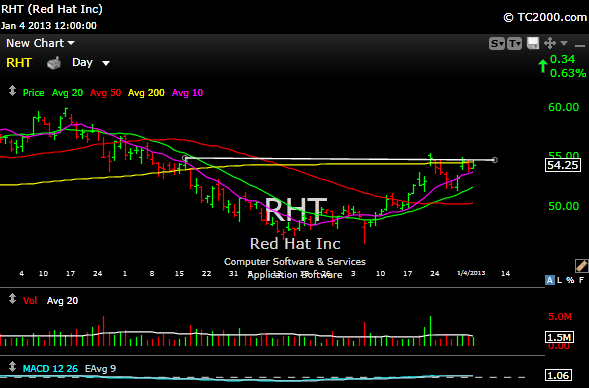Select the EAvg 9 label
Screen dimensions: 589x388
tap(100, 368)
